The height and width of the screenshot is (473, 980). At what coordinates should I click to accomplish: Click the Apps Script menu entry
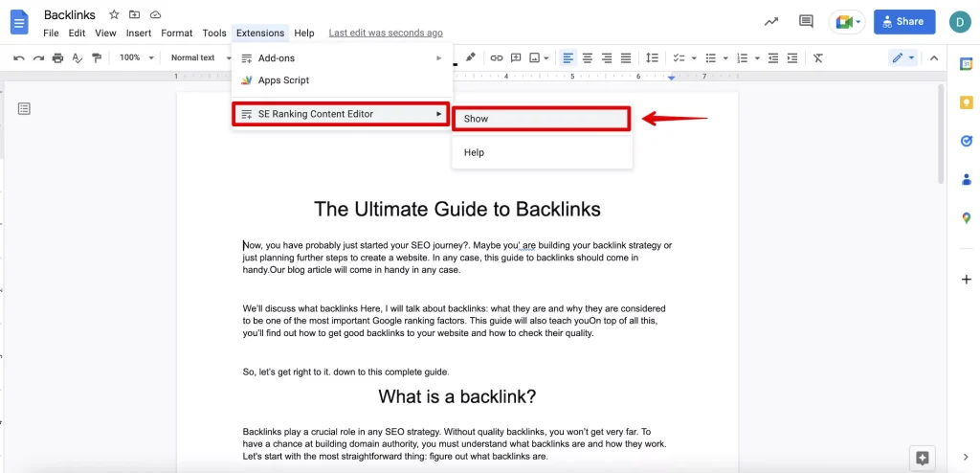point(283,80)
